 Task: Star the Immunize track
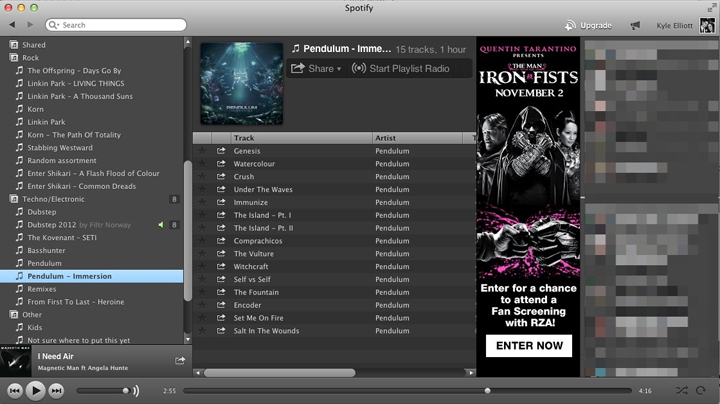[202, 202]
